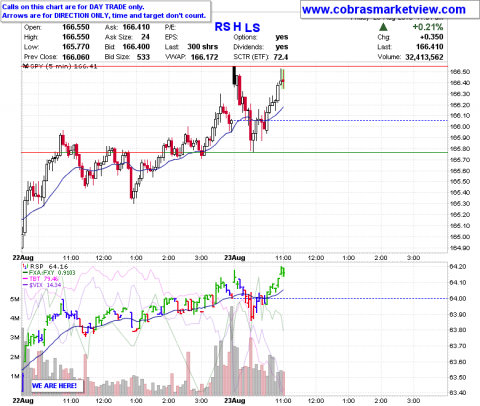Click the 22Aug date label under RSP chart
480x406 pixels.
tap(23, 400)
